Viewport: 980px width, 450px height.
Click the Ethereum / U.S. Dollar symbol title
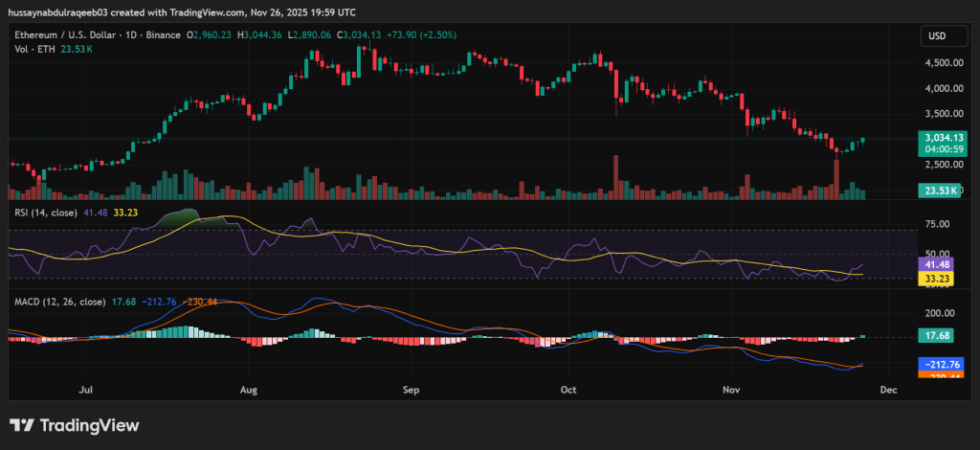pyautogui.click(x=62, y=34)
